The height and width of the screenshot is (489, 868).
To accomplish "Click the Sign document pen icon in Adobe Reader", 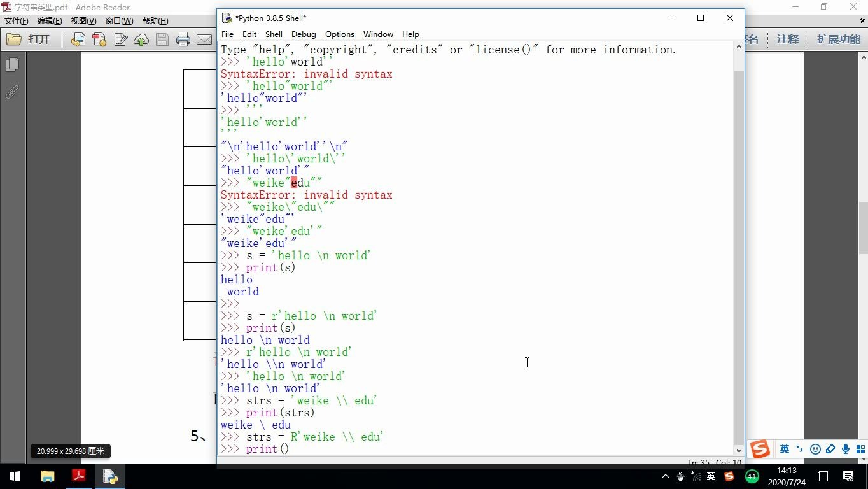I will coord(120,39).
